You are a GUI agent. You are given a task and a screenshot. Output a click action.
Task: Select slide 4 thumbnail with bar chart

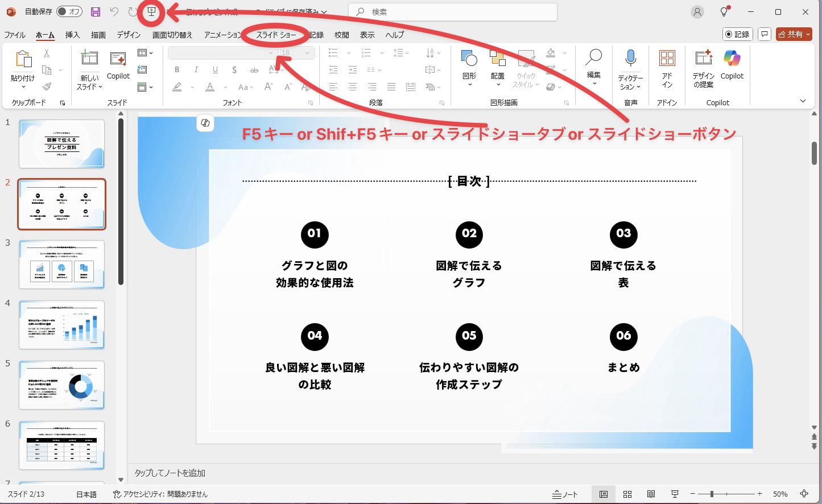pyautogui.click(x=62, y=325)
